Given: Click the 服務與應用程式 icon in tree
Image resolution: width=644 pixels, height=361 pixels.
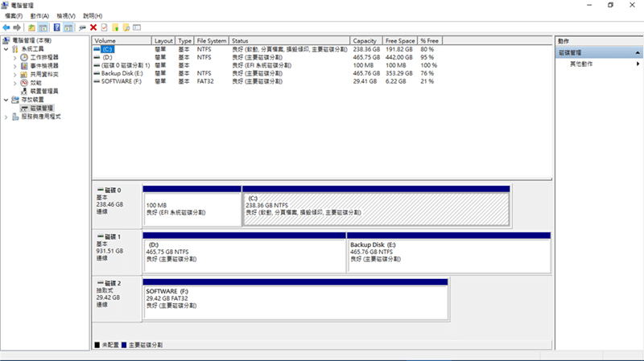Looking at the screenshot, I should (x=15, y=117).
